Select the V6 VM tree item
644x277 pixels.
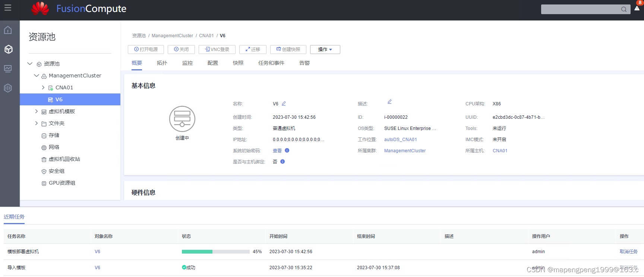(70, 99)
